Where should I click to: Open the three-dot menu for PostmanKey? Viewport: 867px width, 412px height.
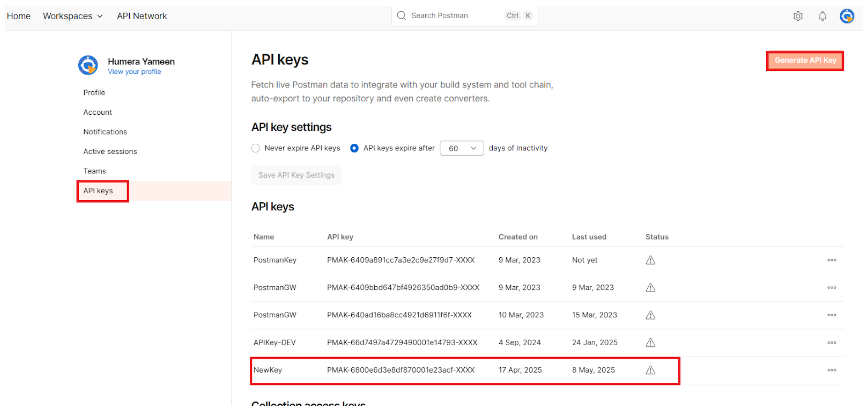[x=831, y=260]
